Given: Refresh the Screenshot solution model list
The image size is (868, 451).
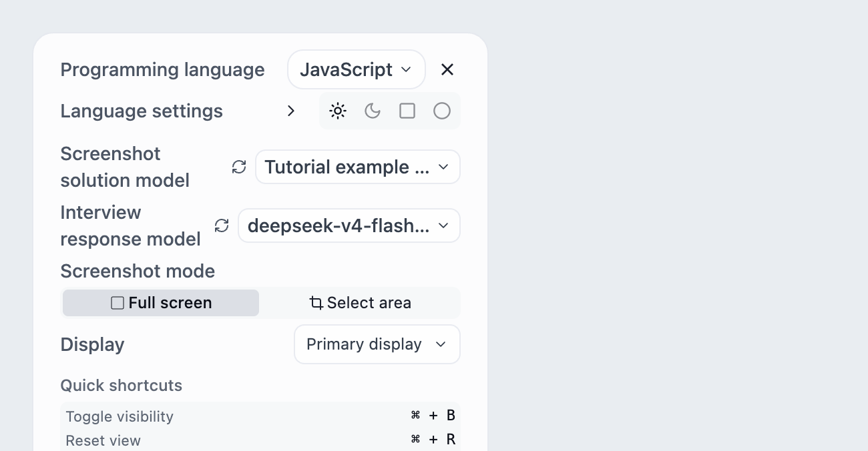Looking at the screenshot, I should (239, 167).
